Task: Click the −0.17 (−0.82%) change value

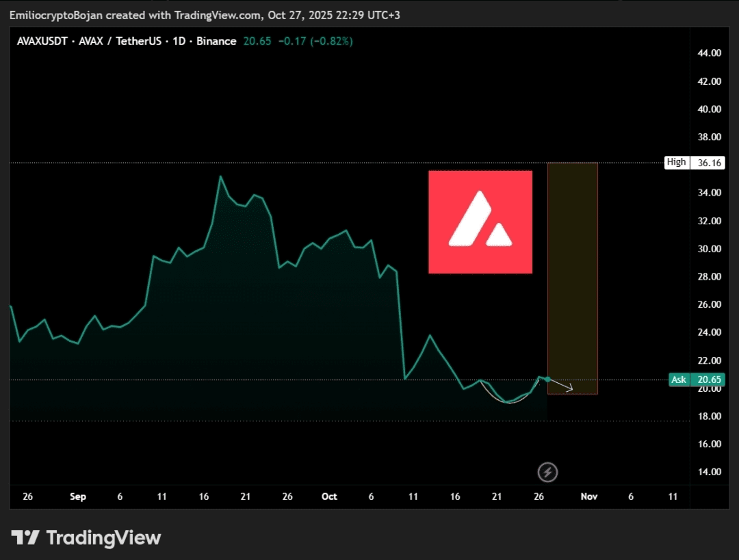Action: [x=315, y=42]
